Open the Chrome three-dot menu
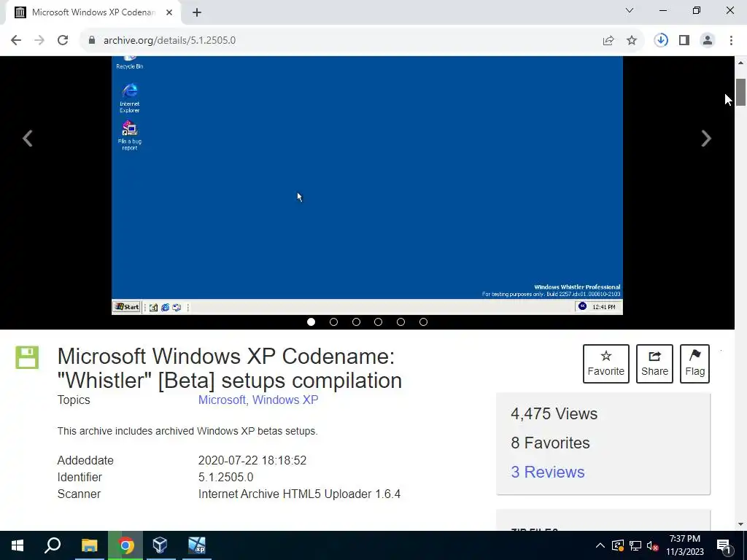The width and height of the screenshot is (747, 560). pos(731,41)
